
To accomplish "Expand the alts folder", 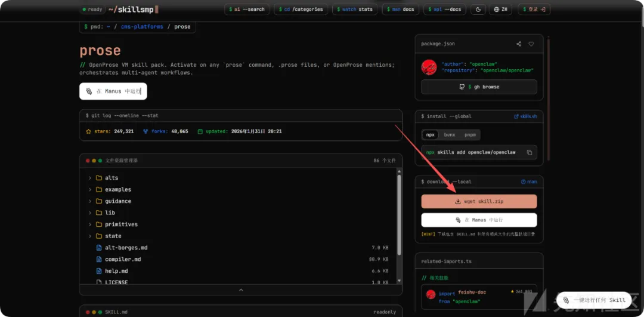I will click(90, 178).
